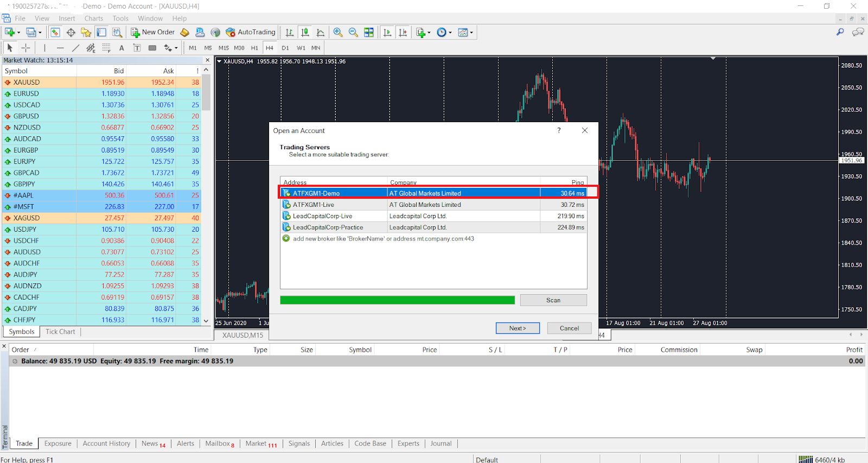Open the Templates icon

[x=463, y=33]
